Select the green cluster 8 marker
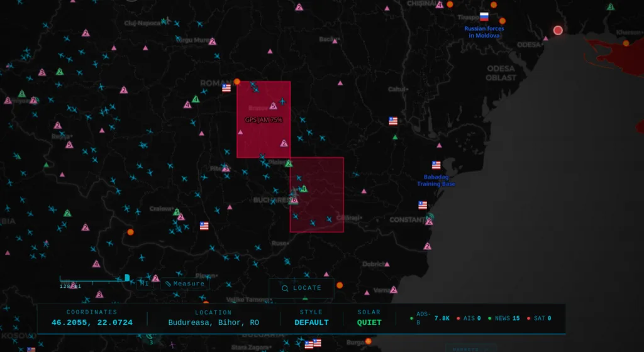Screen dimensions: 644x352 click(x=22, y=94)
